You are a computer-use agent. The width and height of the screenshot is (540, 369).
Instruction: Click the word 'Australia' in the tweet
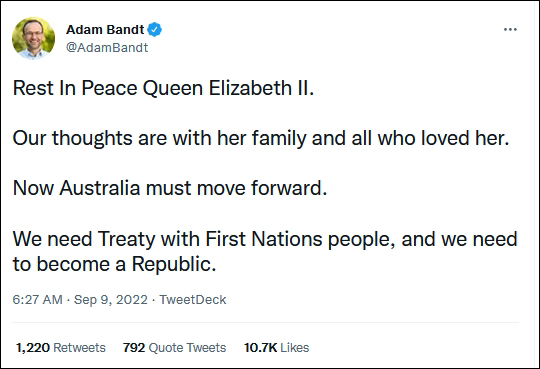tap(100, 188)
